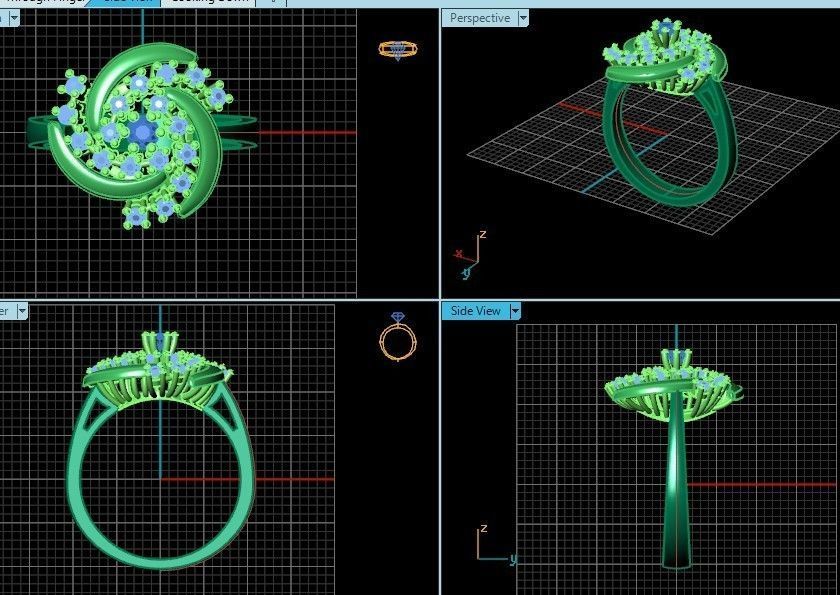Switch to the Looking Down tab

[210, 2]
